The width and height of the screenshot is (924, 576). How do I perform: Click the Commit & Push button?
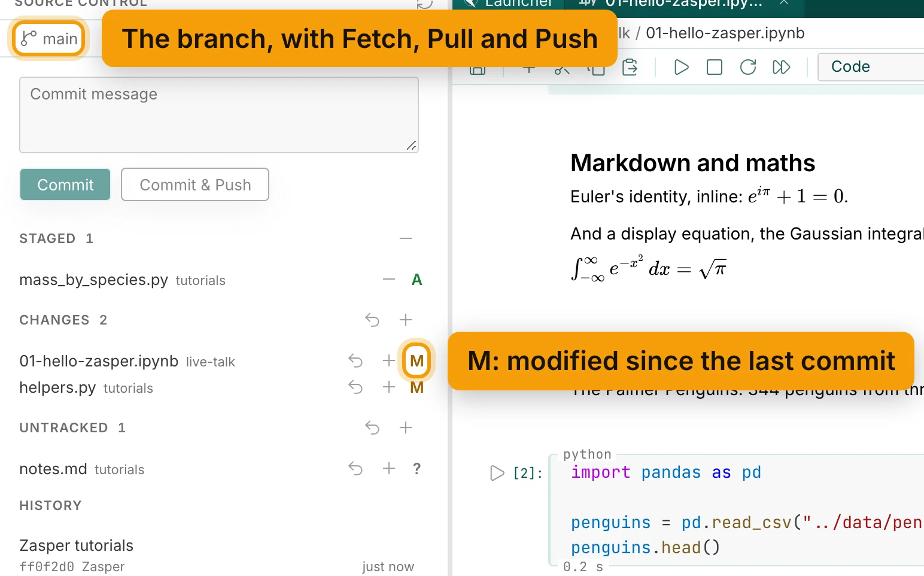195,184
